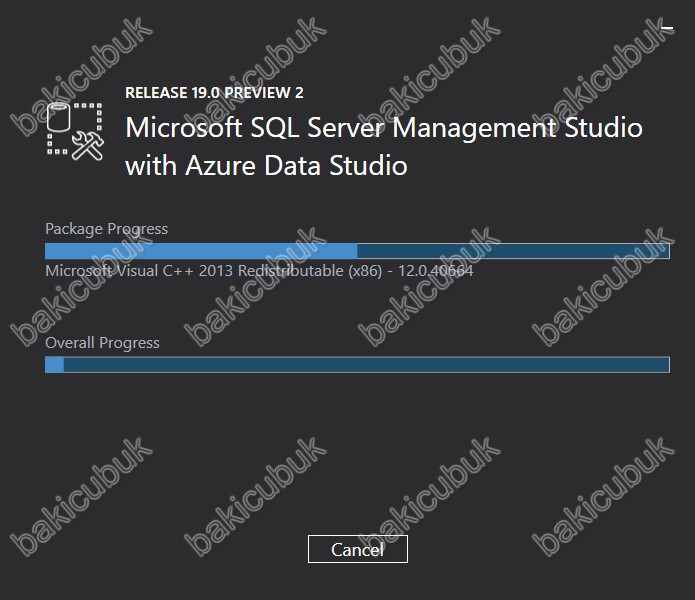Click the 'with Azure Data Studio' heading line
This screenshot has width=695, height=600.
tap(266, 166)
